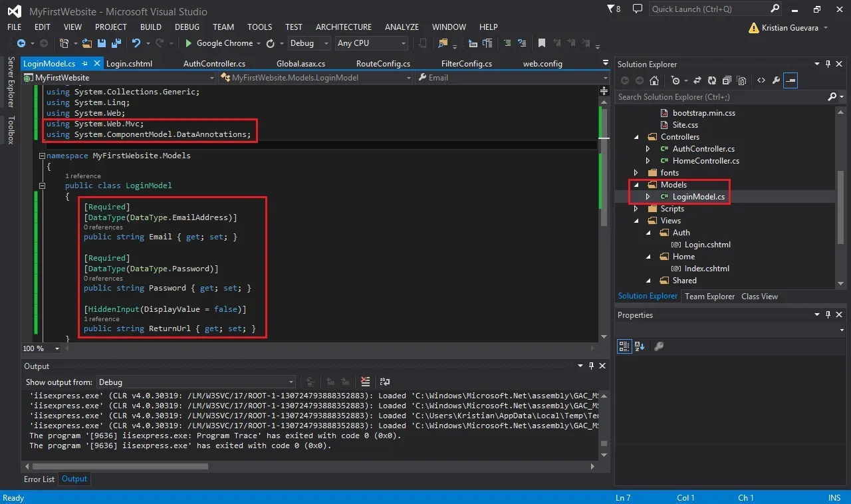Refresh the Solution Explorer tree

pos(712,80)
